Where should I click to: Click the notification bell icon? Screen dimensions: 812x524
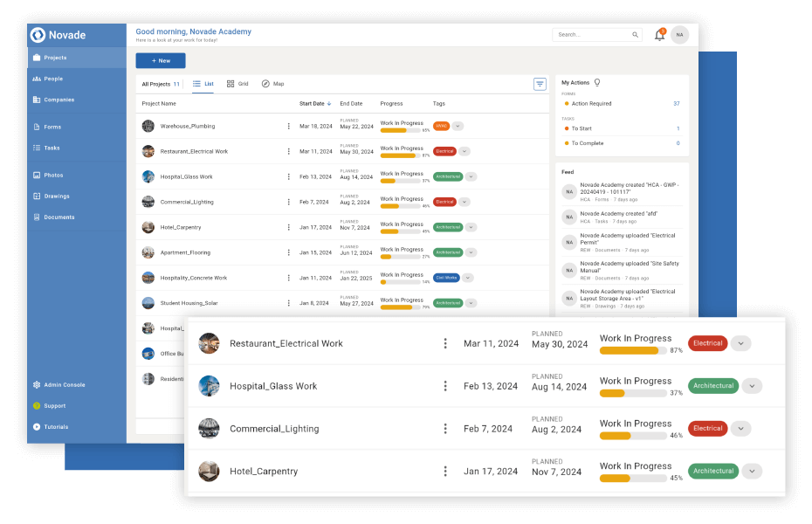[660, 34]
